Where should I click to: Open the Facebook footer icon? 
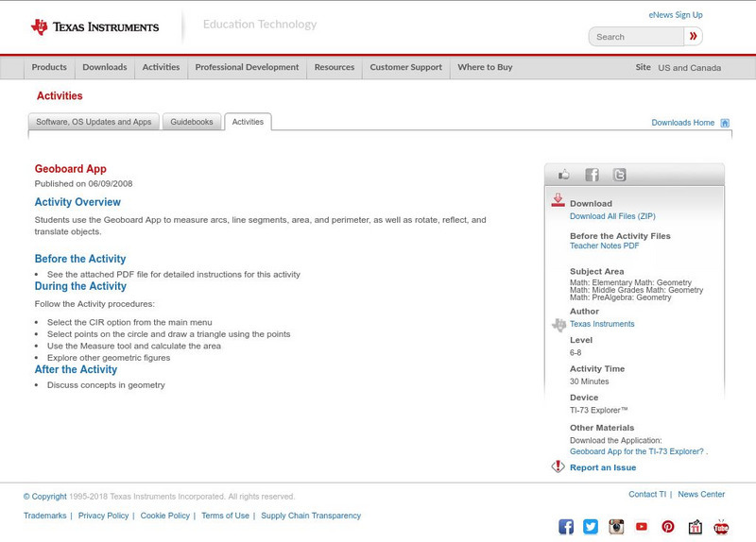click(566, 527)
